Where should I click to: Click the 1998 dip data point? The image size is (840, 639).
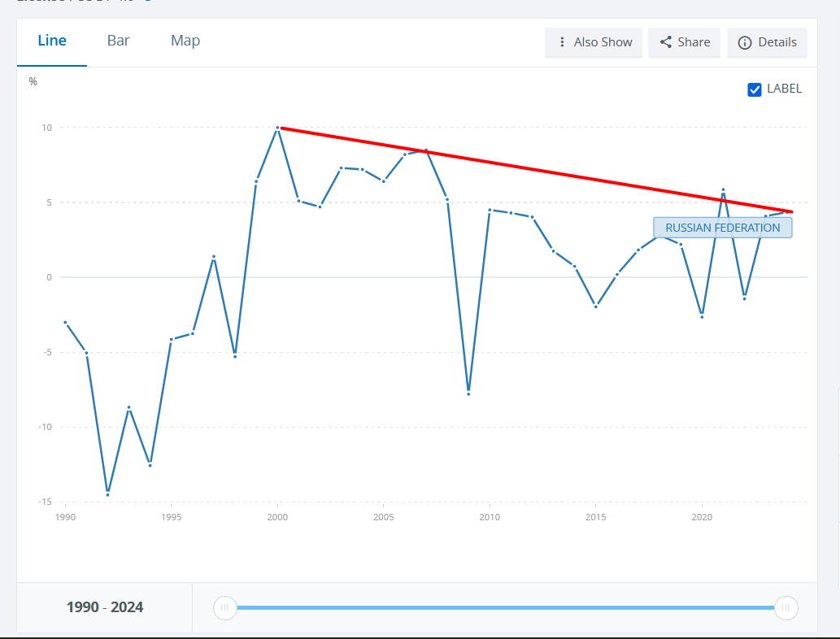(x=235, y=356)
